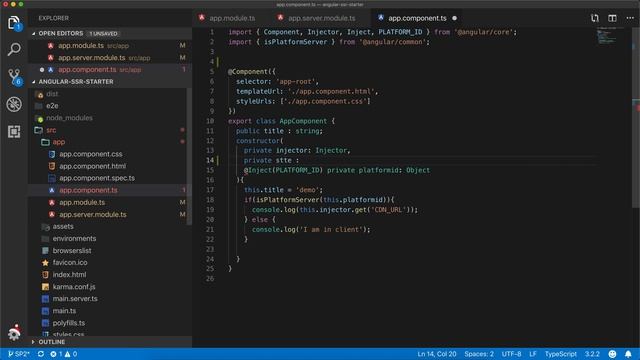Image resolution: width=640 pixels, height=360 pixels.
Task: Open app.component.html in the file tree
Action: coord(92,166)
